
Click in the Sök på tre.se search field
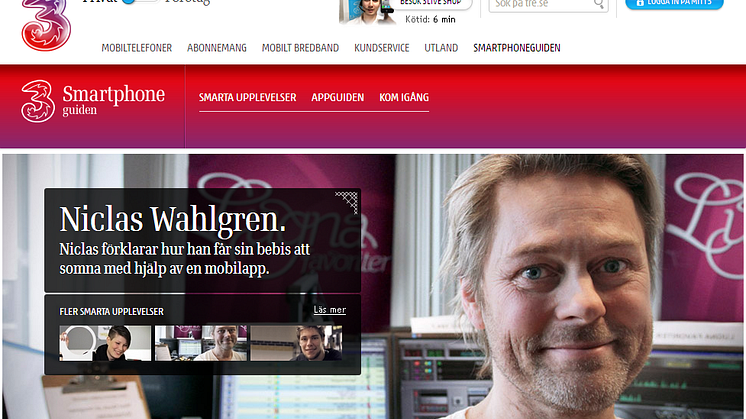(x=542, y=4)
